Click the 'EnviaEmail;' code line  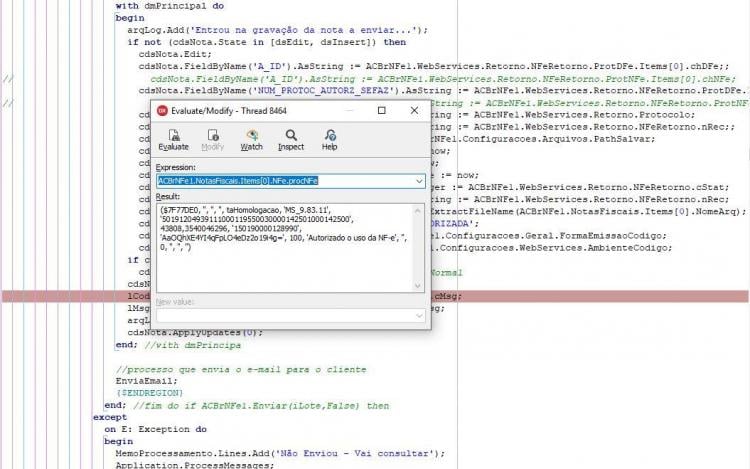[x=146, y=381]
